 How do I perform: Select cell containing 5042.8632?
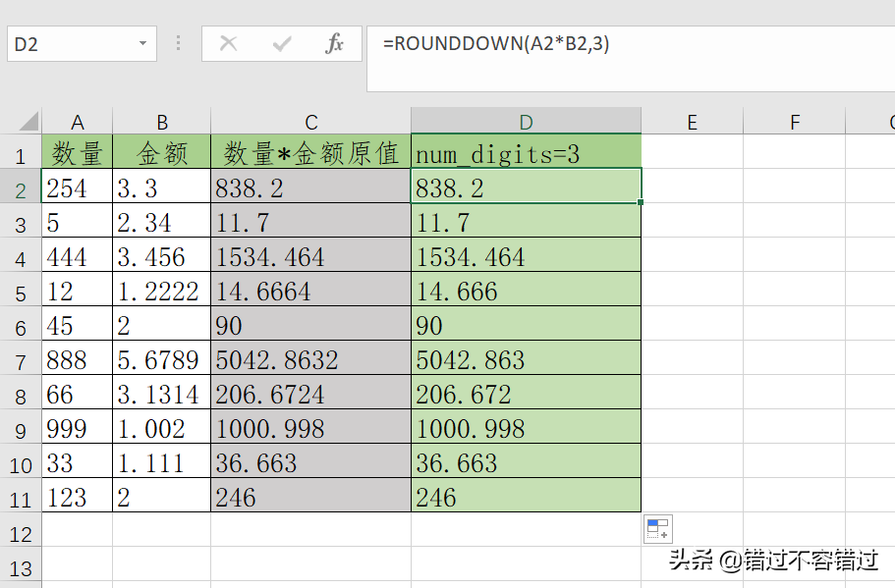(310, 360)
